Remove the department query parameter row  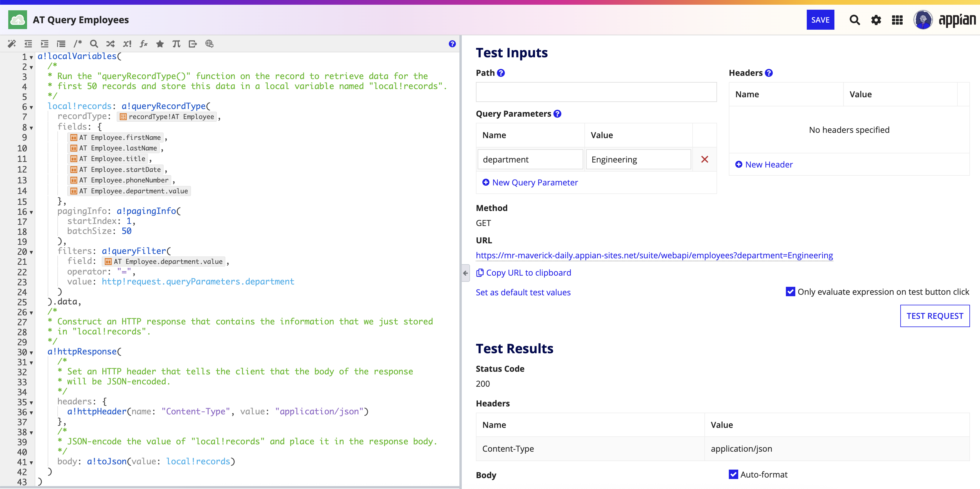(x=704, y=159)
